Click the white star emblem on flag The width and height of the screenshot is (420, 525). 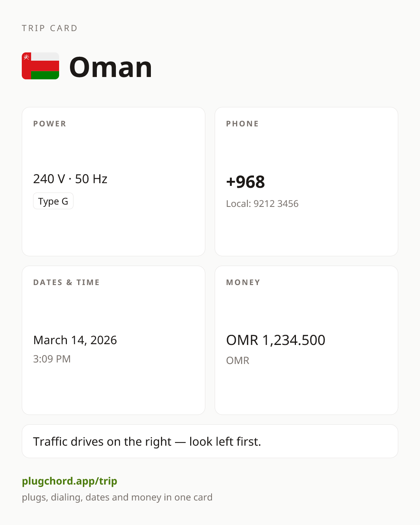tap(26, 57)
